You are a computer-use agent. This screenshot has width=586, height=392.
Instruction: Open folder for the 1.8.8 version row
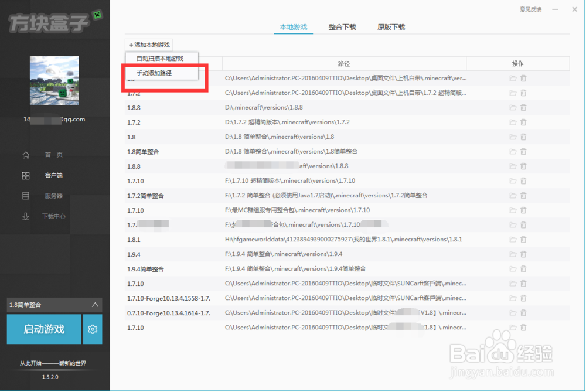(513, 107)
